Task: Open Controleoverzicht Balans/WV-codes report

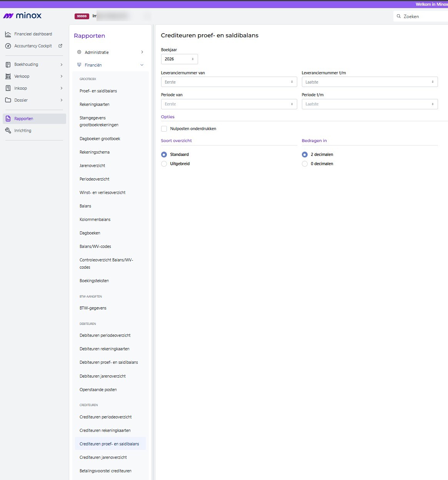Action: [107, 263]
